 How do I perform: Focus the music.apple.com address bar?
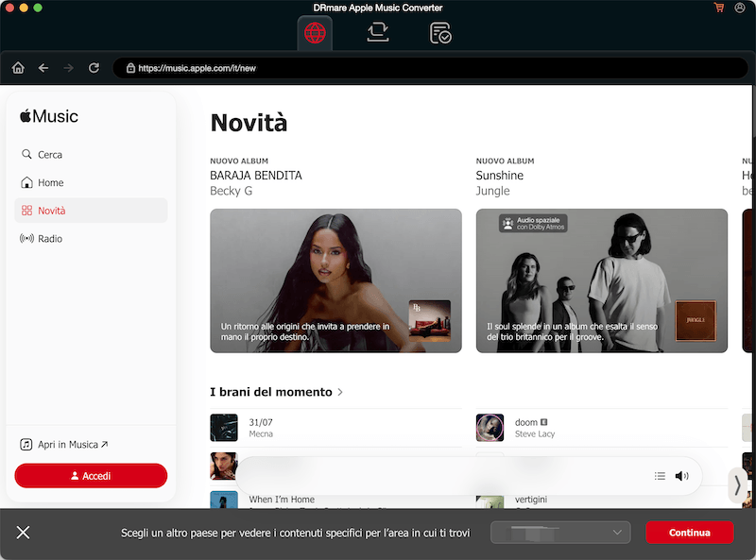tap(430, 68)
